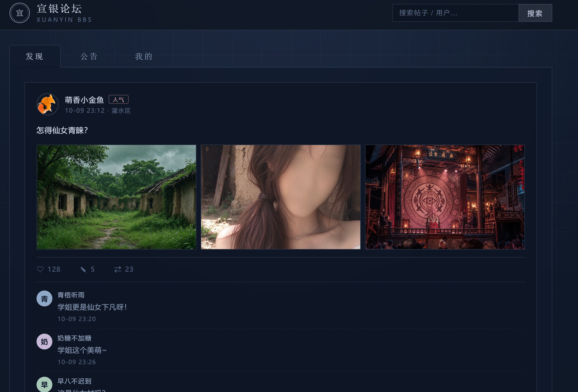View the red theater stage thumbnail
The height and width of the screenshot is (392, 578).
445,197
